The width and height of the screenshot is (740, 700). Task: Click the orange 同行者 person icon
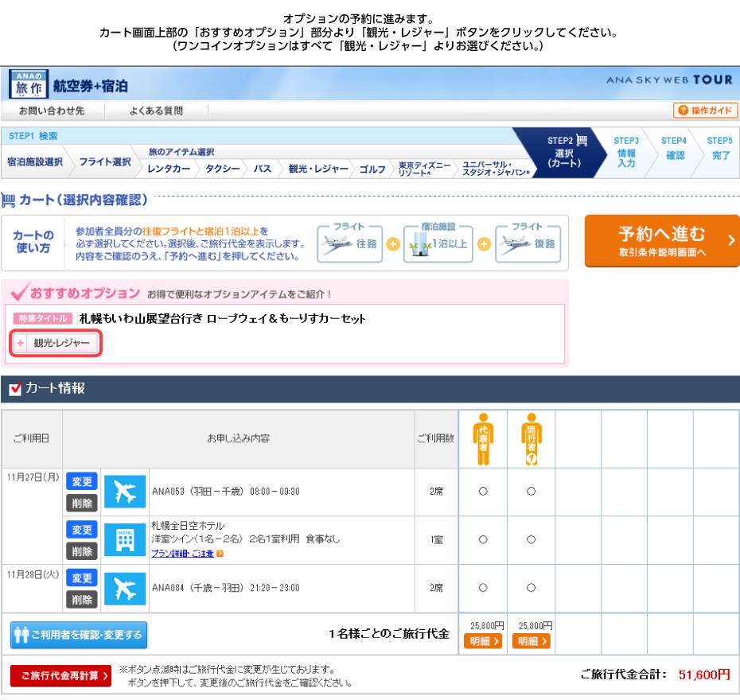click(531, 438)
